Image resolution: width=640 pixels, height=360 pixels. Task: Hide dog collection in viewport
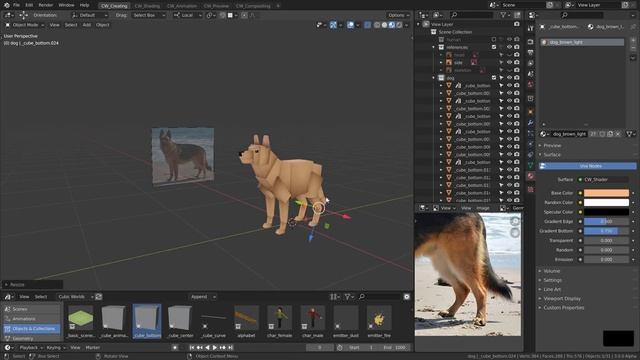click(x=509, y=78)
